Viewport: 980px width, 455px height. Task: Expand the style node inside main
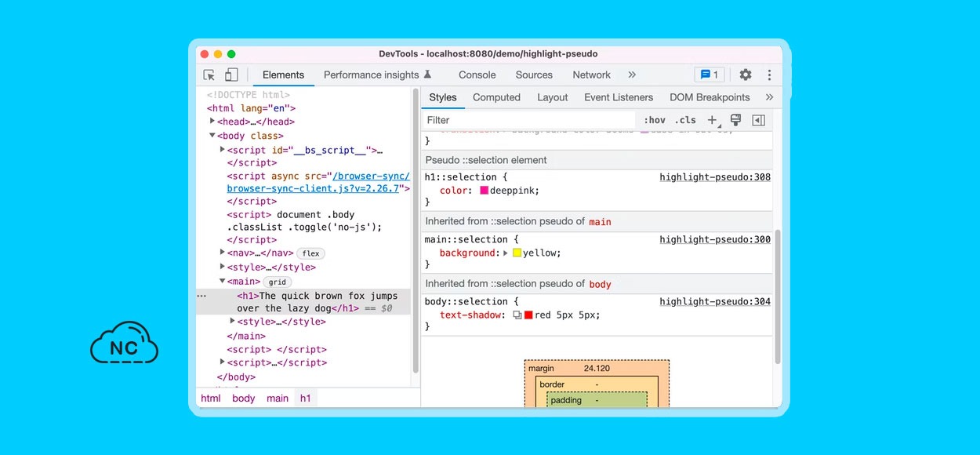click(x=233, y=321)
